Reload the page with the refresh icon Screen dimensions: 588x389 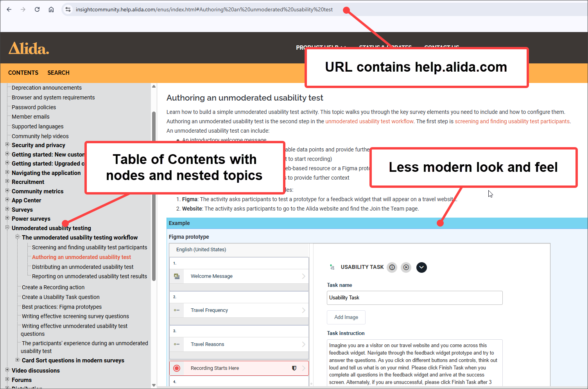[x=37, y=9]
